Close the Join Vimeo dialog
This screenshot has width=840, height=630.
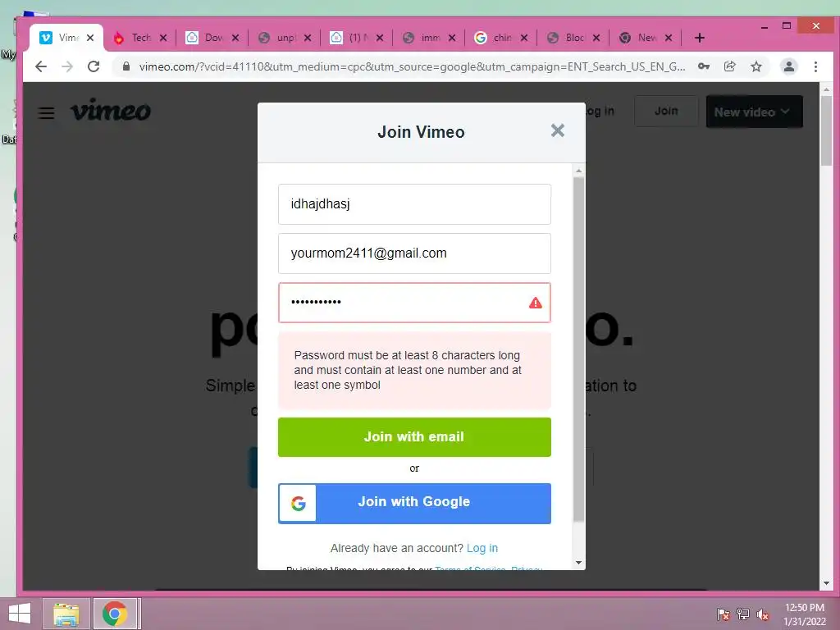(x=558, y=130)
